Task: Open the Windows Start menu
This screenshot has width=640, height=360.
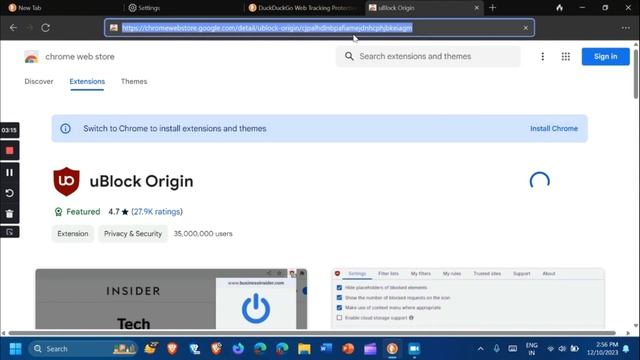Action: pos(16,349)
